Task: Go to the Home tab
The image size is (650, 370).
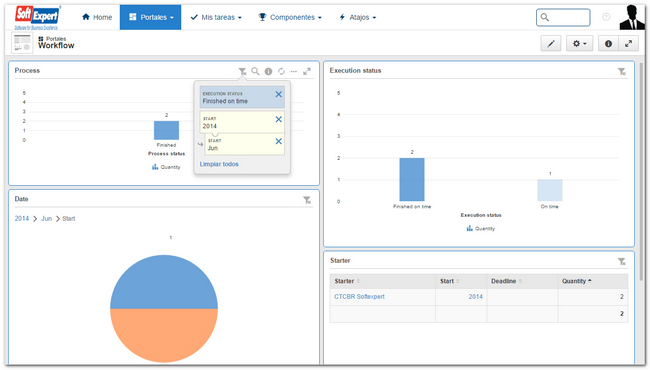Action: [x=97, y=17]
